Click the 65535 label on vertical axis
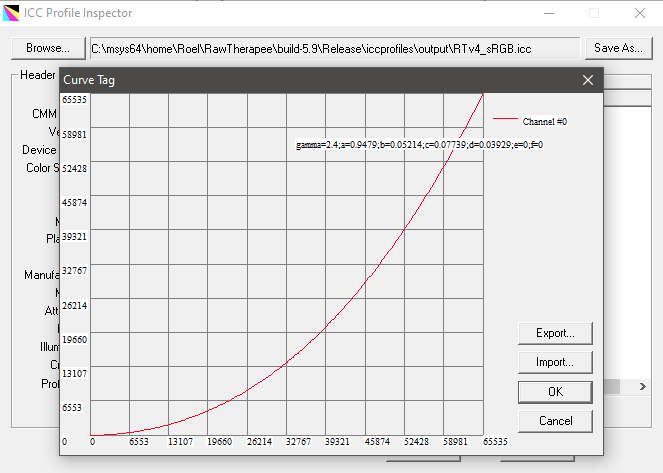The image size is (663, 473). pyautogui.click(x=74, y=99)
